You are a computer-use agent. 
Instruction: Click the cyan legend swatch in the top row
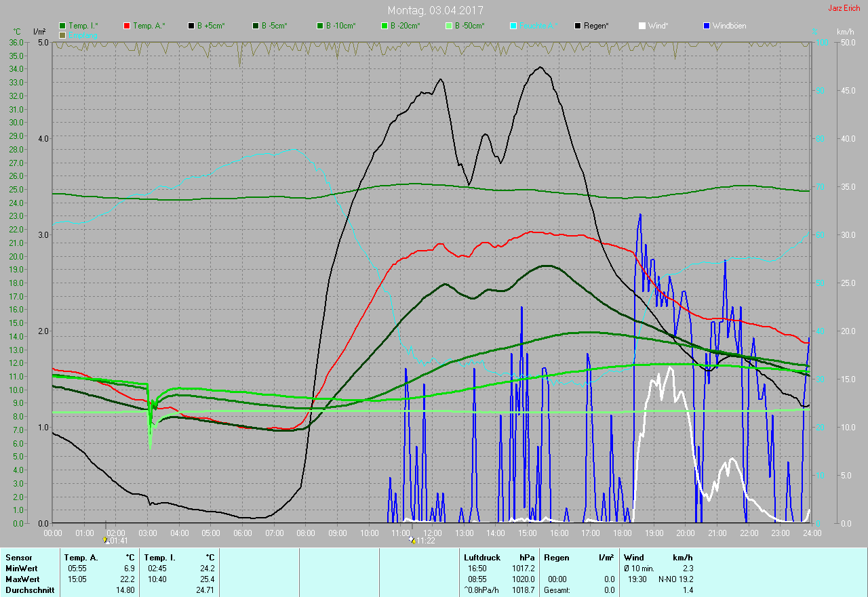513,26
